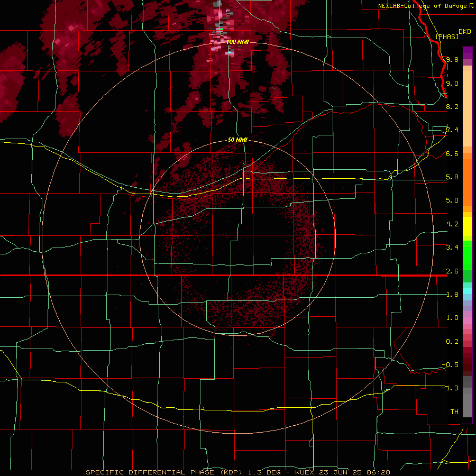The height and width of the screenshot is (476, 476).
Task: Click the 9.8 value on the scale
Action: 452,59
